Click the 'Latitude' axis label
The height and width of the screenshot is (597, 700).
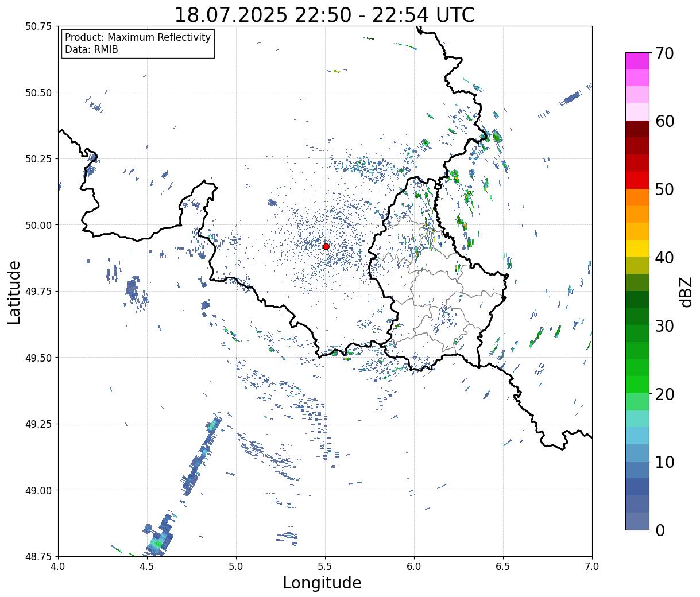(14, 292)
